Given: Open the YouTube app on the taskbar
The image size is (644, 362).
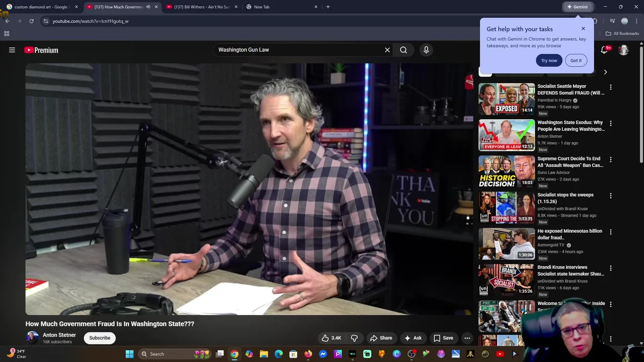Looking at the screenshot, I should [x=500, y=354].
